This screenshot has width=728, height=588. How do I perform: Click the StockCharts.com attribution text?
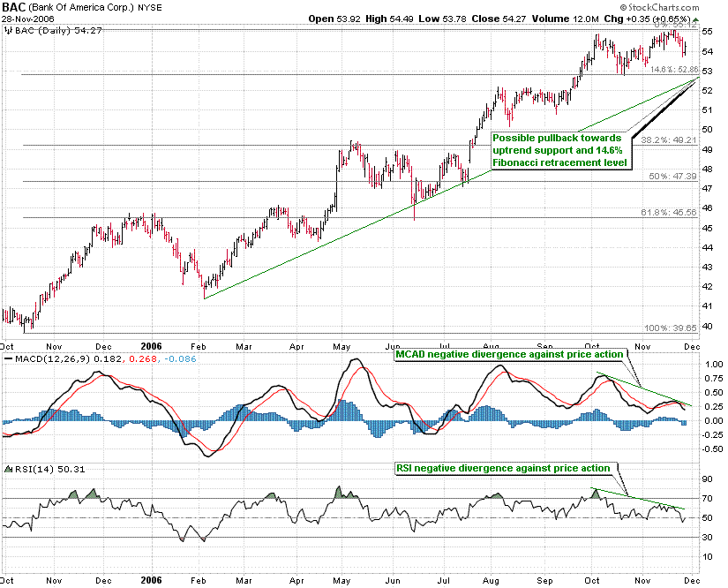pos(660,7)
